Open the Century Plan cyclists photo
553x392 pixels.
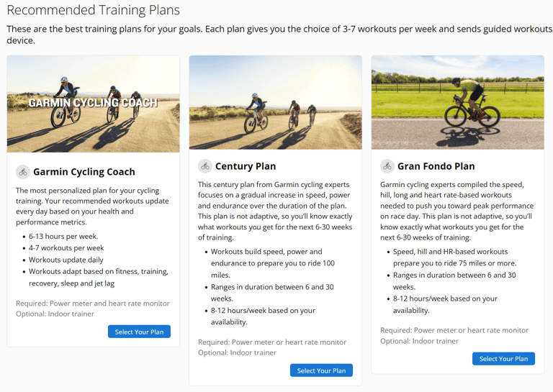click(276, 102)
